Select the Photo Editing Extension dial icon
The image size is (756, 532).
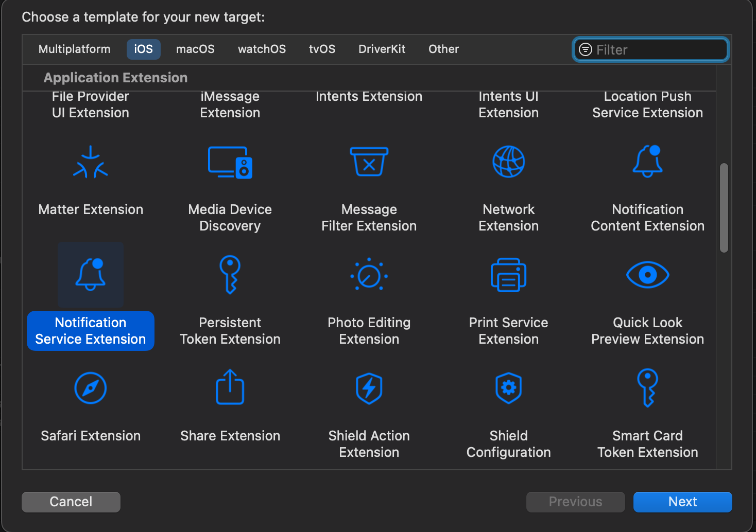click(x=369, y=275)
